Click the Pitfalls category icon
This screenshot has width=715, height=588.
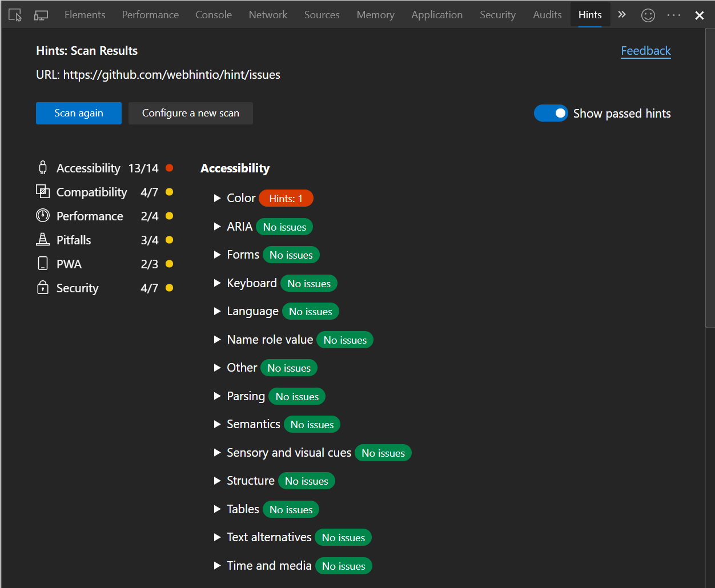pyautogui.click(x=43, y=240)
